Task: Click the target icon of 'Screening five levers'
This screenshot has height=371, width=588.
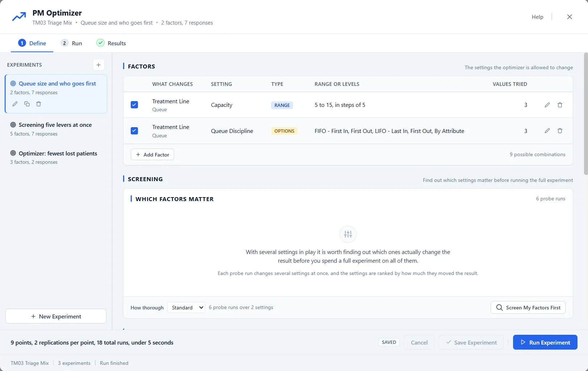Action: pos(13,125)
